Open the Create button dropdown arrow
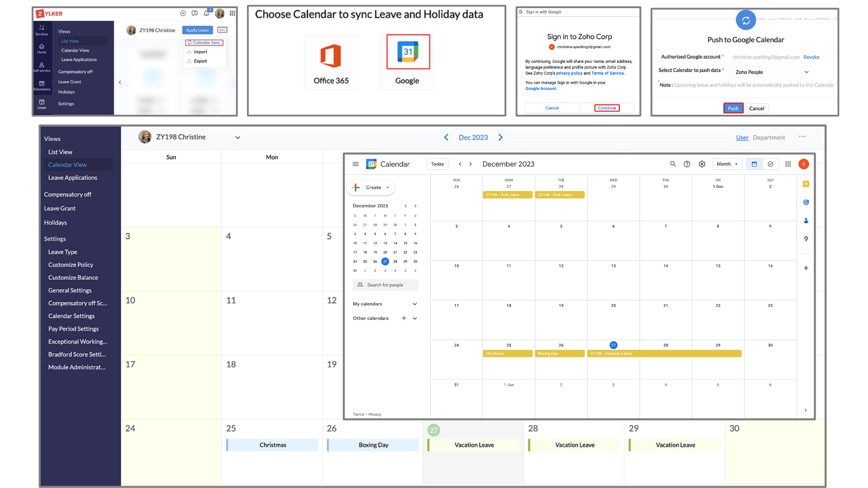This screenshot has height=488, width=868. [387, 188]
